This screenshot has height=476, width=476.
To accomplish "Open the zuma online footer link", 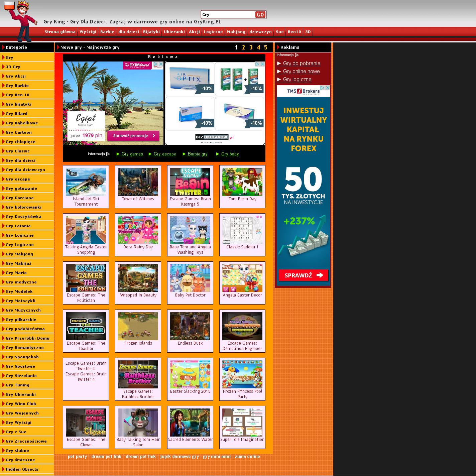I will coord(247,457).
